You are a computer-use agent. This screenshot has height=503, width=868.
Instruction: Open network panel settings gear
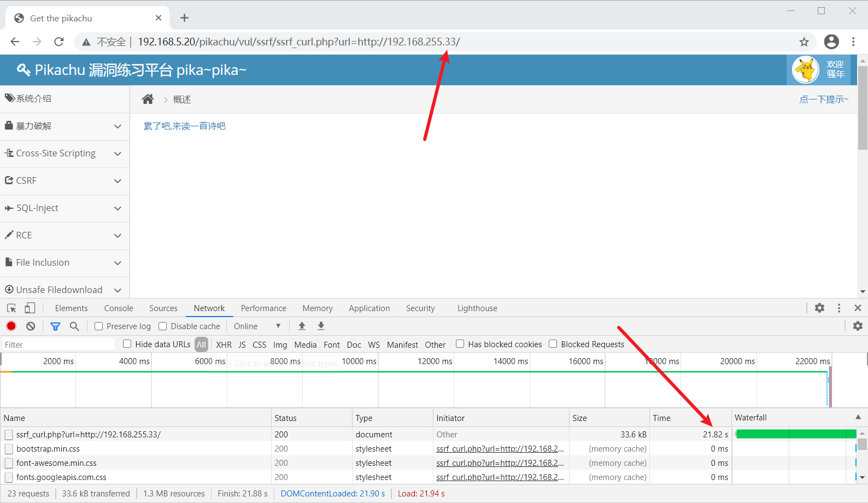tap(858, 326)
